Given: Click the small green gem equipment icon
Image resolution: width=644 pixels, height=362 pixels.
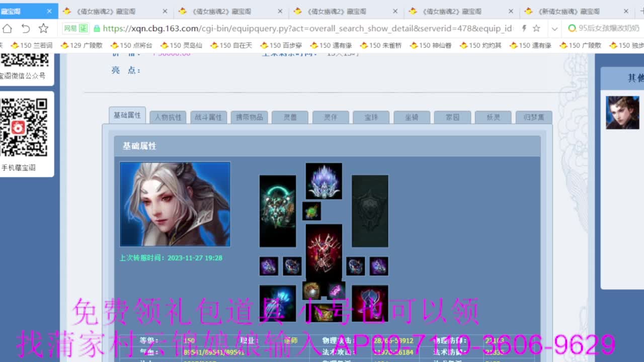Looking at the screenshot, I should coord(311,211).
